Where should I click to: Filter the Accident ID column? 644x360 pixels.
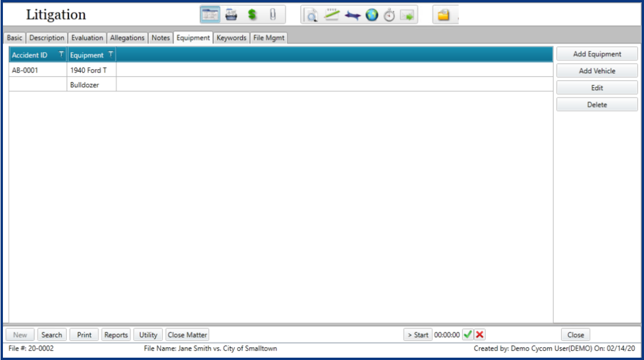[x=61, y=54]
